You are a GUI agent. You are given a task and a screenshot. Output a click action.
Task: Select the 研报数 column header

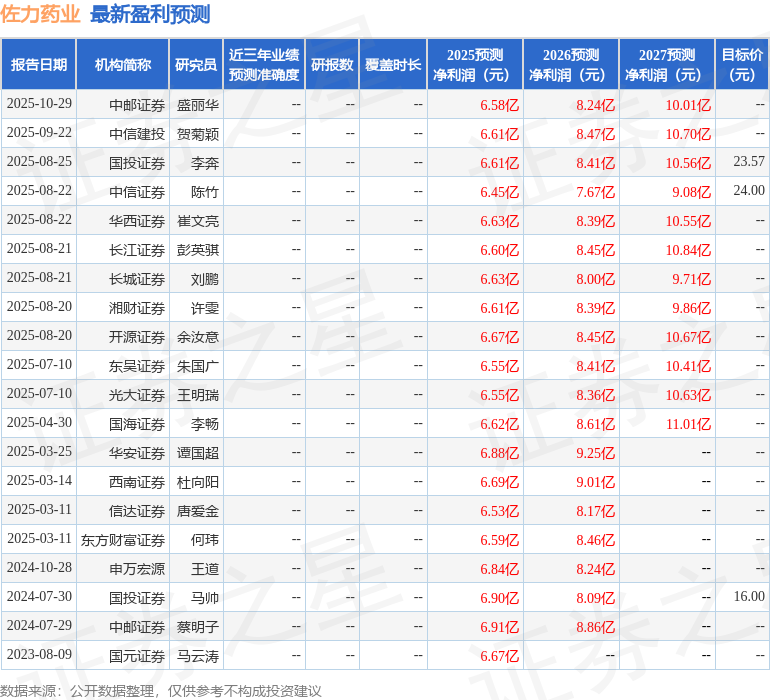pos(332,65)
